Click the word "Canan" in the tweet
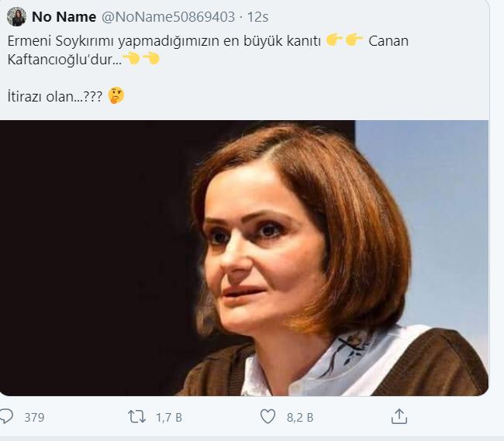 pos(388,40)
